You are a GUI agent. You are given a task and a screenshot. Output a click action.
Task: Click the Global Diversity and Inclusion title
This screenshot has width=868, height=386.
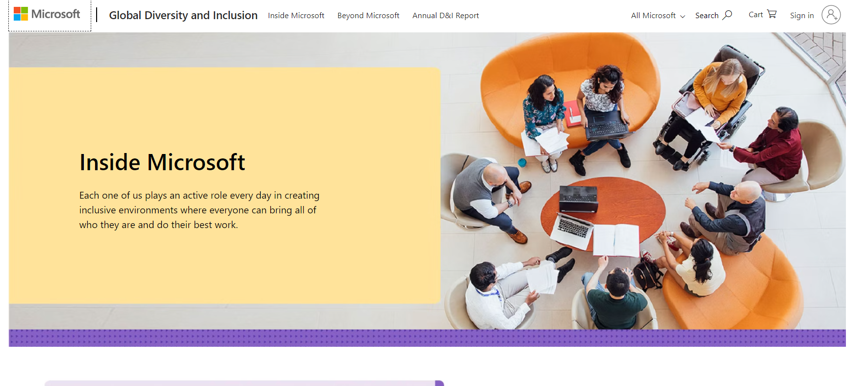pos(183,16)
